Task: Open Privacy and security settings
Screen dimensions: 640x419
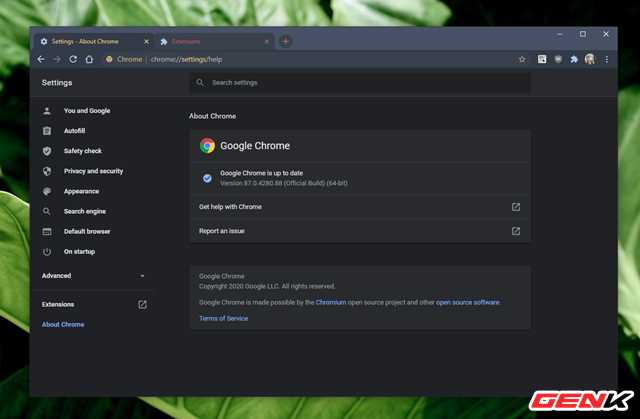Action: pyautogui.click(x=93, y=171)
